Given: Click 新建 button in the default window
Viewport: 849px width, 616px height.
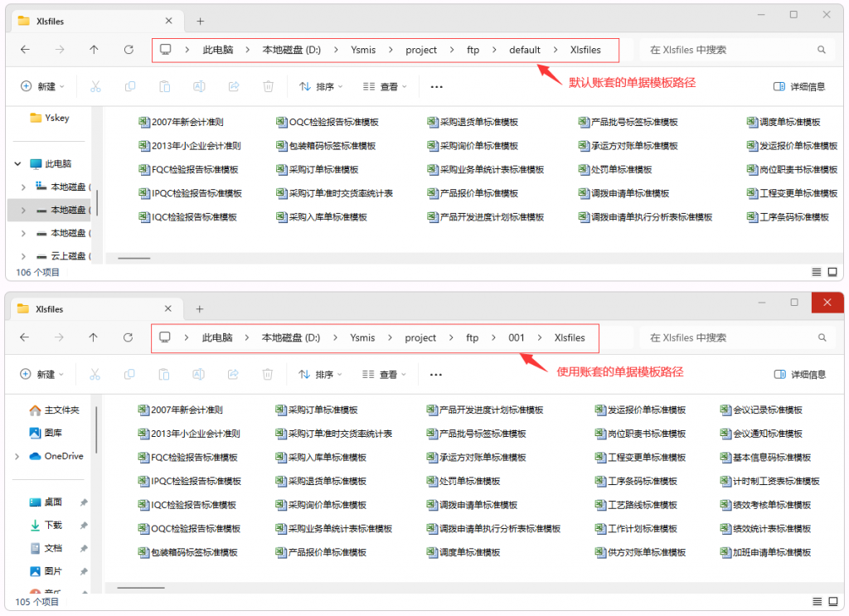Looking at the screenshot, I should (41, 86).
